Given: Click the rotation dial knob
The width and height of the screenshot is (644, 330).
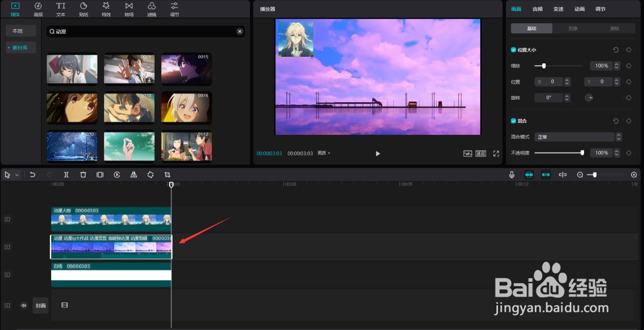Looking at the screenshot, I should point(589,98).
